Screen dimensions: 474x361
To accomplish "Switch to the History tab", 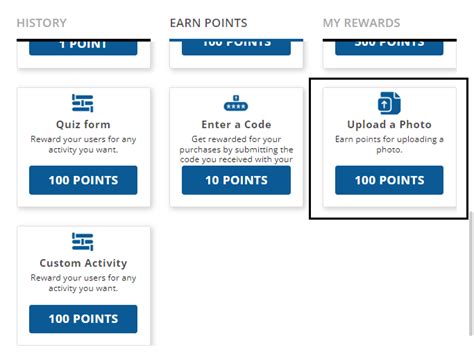I will (x=42, y=23).
